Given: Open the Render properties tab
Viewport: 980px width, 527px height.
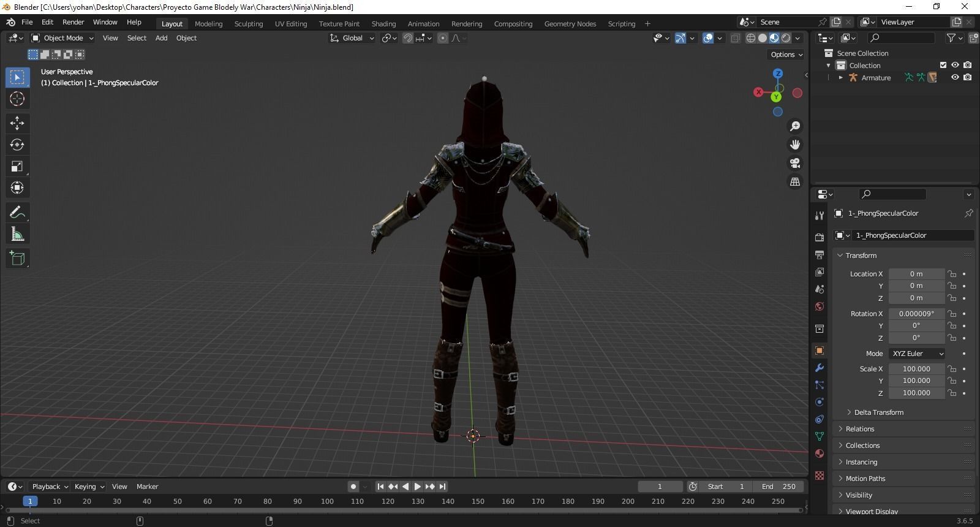Looking at the screenshot, I should 820,237.
